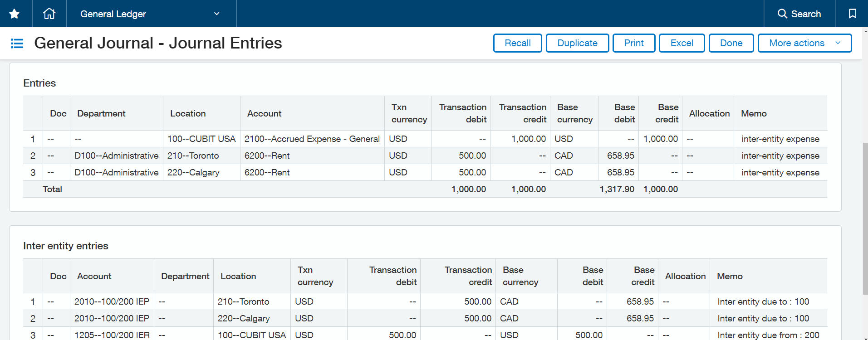This screenshot has width=868, height=340.
Task: Open the list menu icon beside title
Action: coord(17,44)
